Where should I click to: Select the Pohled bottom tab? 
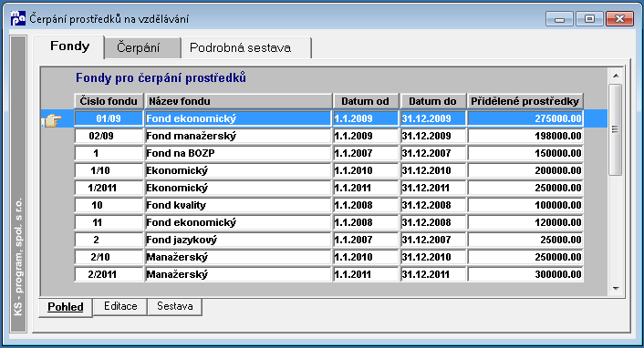point(66,307)
